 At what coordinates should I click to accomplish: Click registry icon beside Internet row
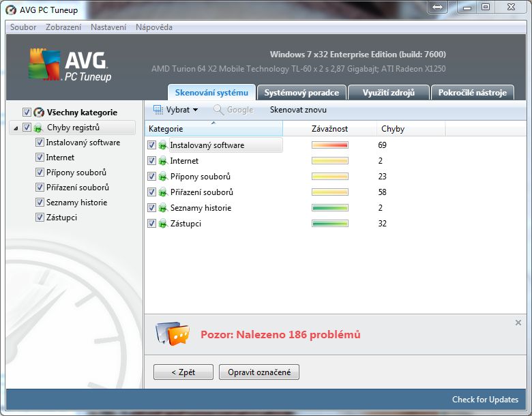pyautogui.click(x=163, y=161)
